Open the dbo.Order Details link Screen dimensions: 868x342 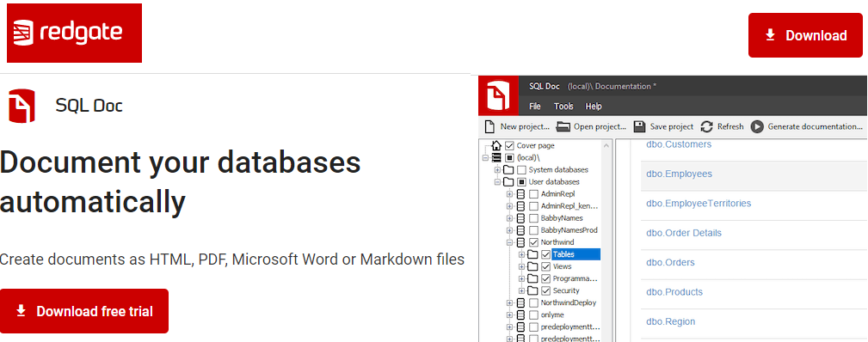(x=684, y=233)
